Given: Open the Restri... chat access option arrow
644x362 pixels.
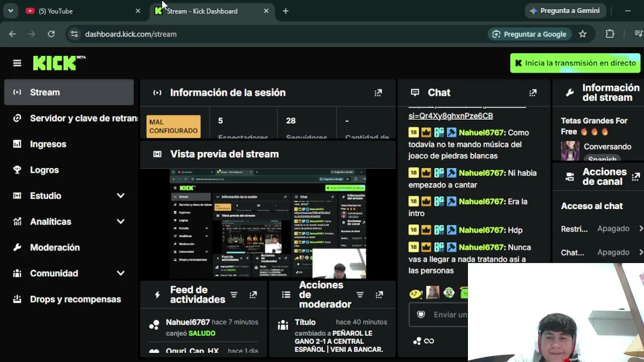Looking at the screenshot, I should 640,229.
